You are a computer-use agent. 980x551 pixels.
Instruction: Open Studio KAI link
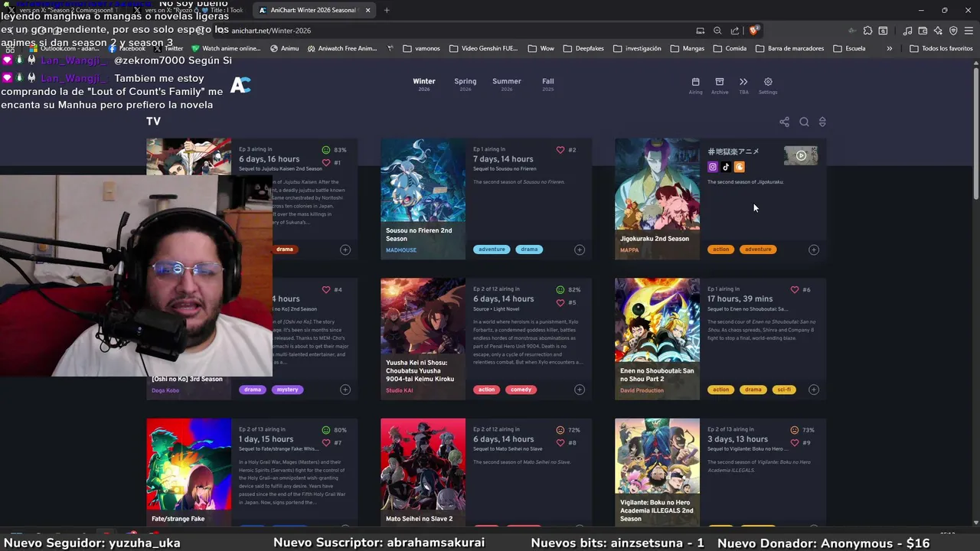coord(400,390)
